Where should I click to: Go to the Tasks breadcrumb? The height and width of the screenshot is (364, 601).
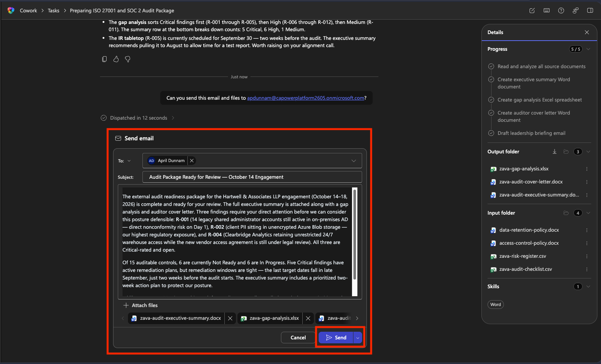[x=53, y=11]
